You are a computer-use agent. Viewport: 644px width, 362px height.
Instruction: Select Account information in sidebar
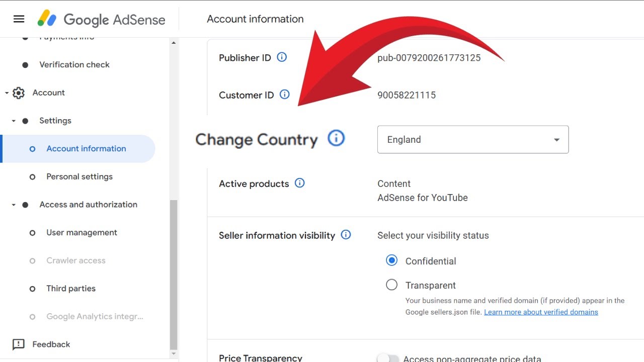click(x=78, y=149)
